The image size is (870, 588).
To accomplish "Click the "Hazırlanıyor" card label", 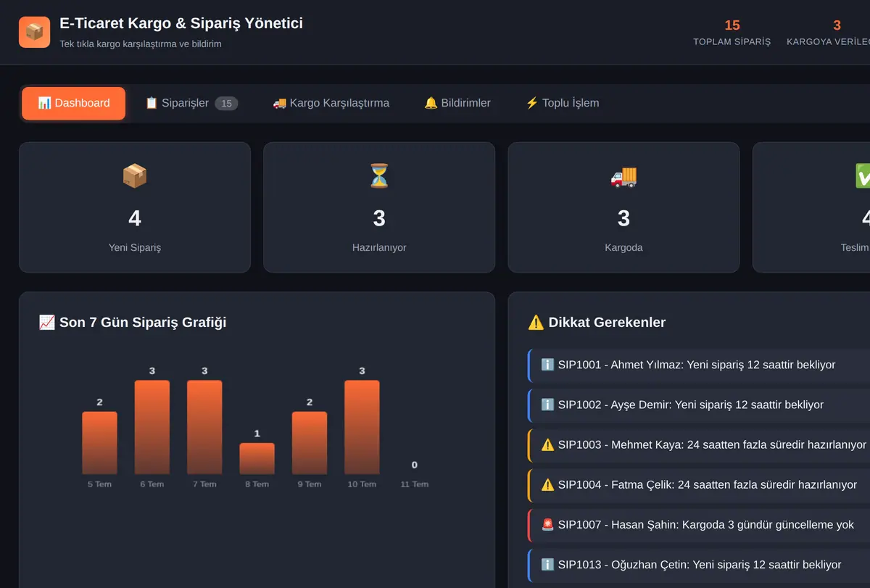I will tap(379, 247).
